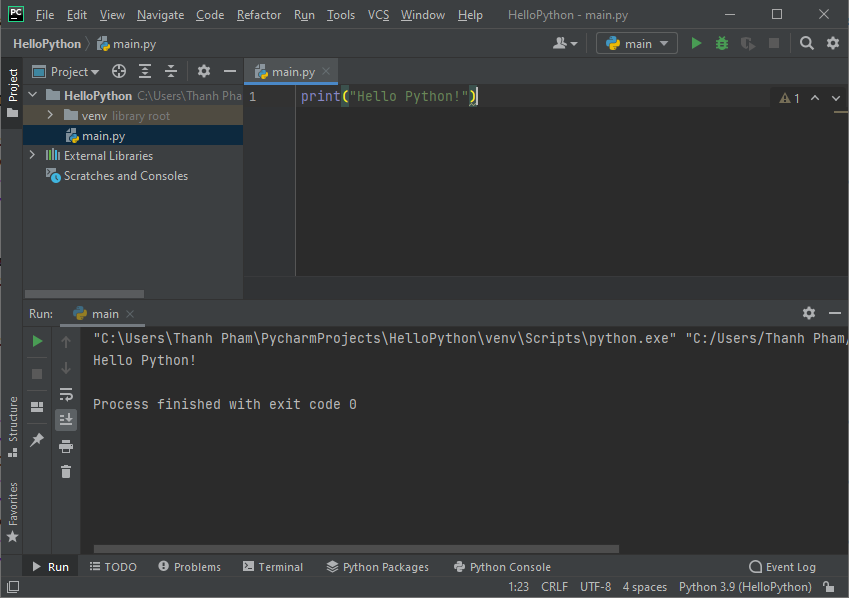The height and width of the screenshot is (598, 849).
Task: Change UTF-8 file encoding in status bar
Action: [x=595, y=587]
